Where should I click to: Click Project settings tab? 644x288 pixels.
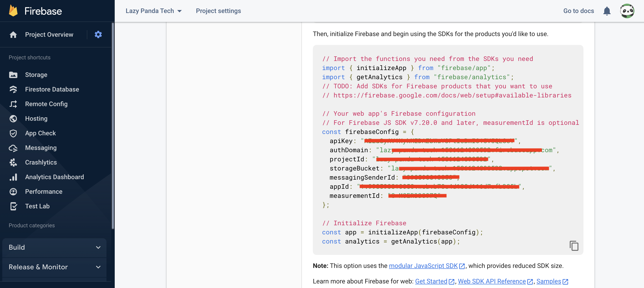tap(218, 11)
